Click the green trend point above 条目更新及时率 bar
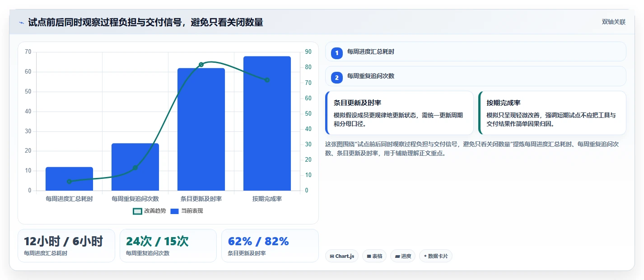This screenshot has height=280, width=644. [201, 65]
